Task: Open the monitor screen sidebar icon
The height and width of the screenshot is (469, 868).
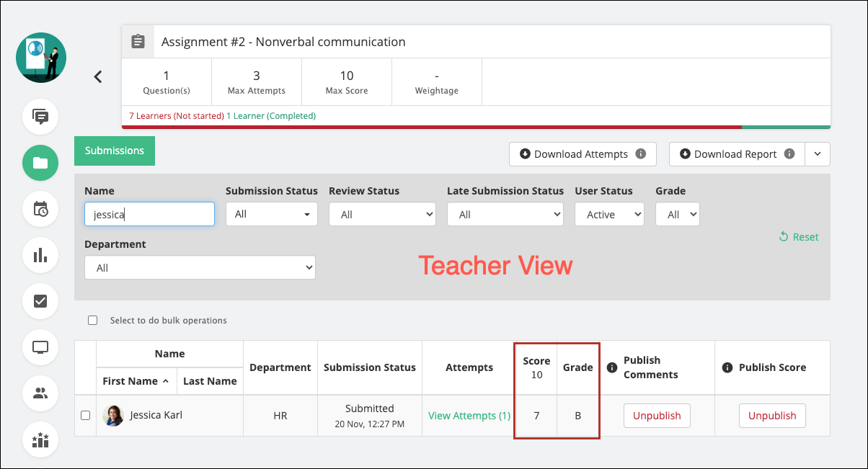Action: (40, 347)
